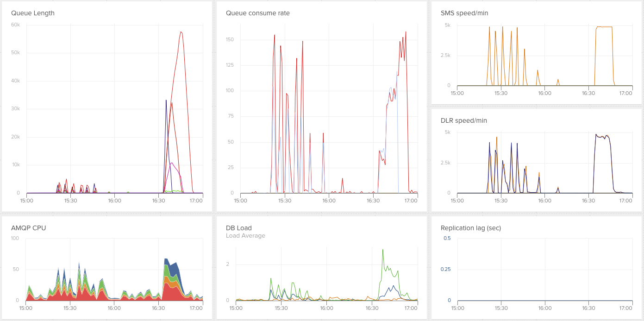Click the 0.5 axis label in Replication lag
644x321 pixels.
click(x=447, y=238)
